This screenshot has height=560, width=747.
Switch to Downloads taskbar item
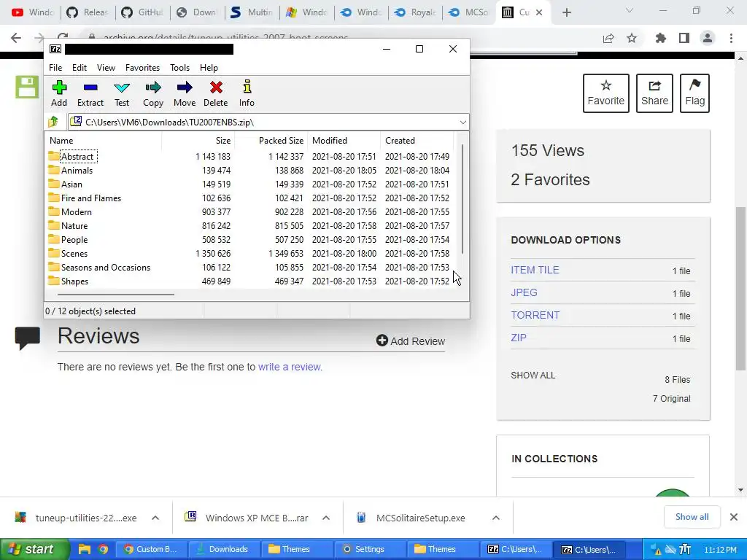224,549
